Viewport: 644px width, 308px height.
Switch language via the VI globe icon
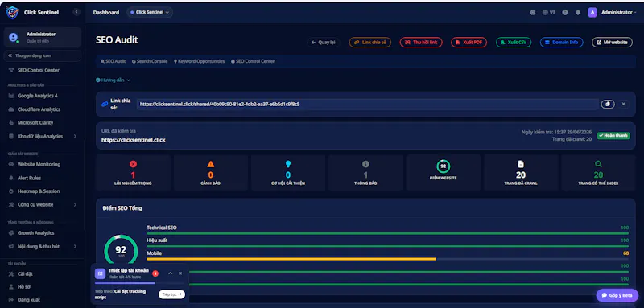[548, 13]
